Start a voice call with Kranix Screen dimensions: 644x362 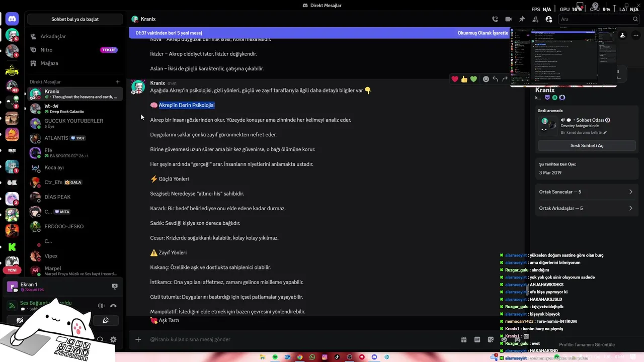point(495,19)
